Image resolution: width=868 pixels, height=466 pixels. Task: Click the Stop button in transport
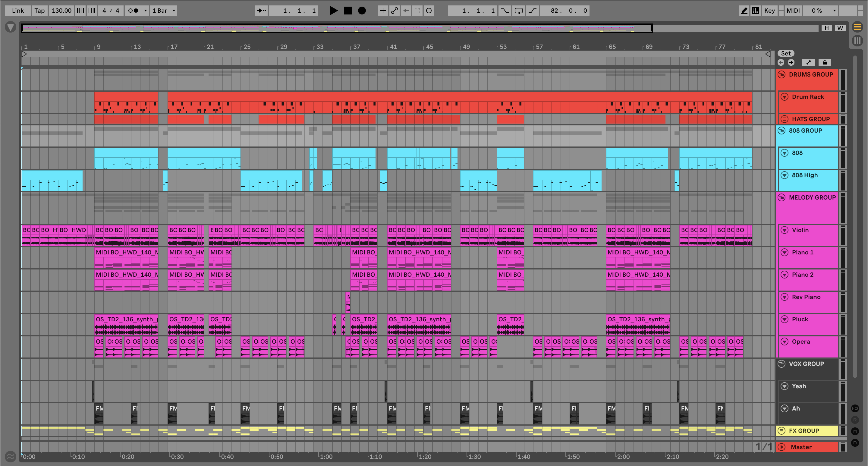click(348, 11)
